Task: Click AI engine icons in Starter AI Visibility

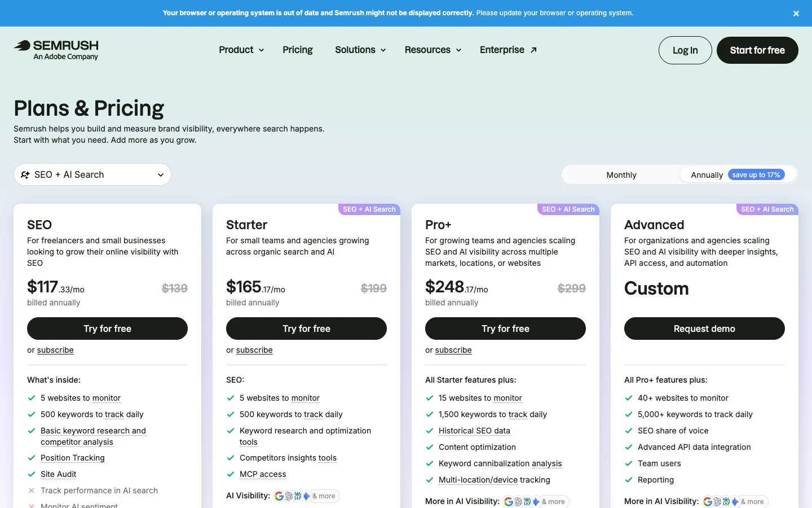Action: point(293,496)
